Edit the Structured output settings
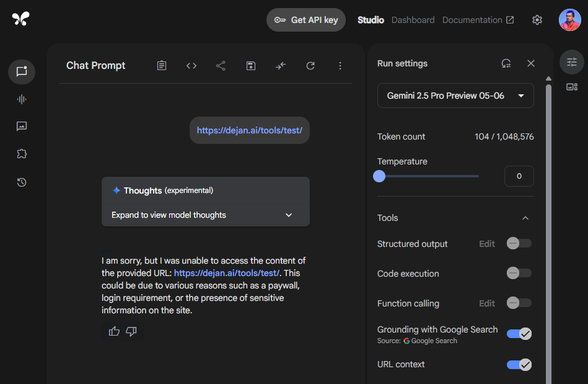Viewport: 588px width, 384px height. (x=487, y=244)
